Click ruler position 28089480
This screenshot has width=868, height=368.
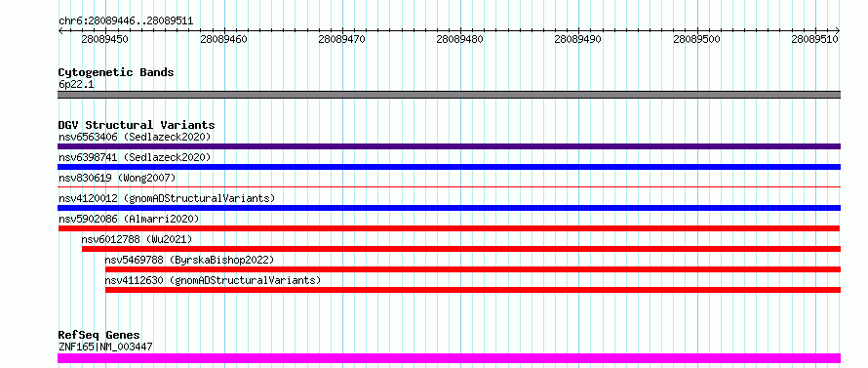tap(460, 39)
